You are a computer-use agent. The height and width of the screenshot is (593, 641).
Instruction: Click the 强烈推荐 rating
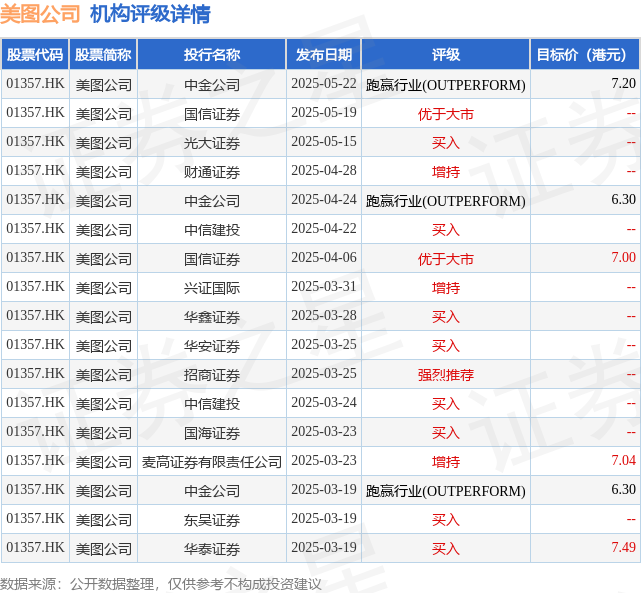(x=446, y=375)
